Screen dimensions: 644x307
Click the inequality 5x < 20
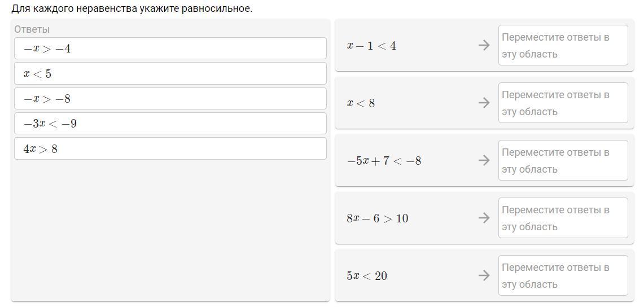(367, 276)
